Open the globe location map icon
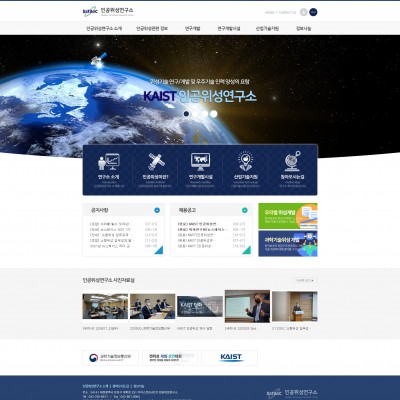This screenshot has height=400, width=400. pyautogui.click(x=292, y=161)
